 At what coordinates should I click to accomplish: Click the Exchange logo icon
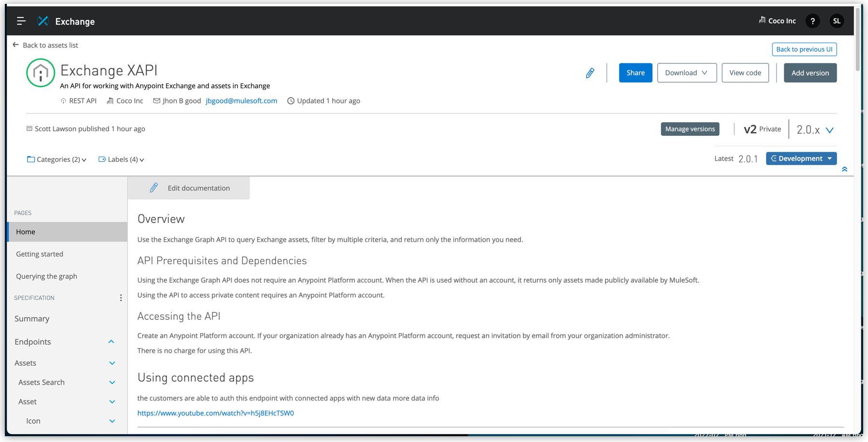[43, 21]
